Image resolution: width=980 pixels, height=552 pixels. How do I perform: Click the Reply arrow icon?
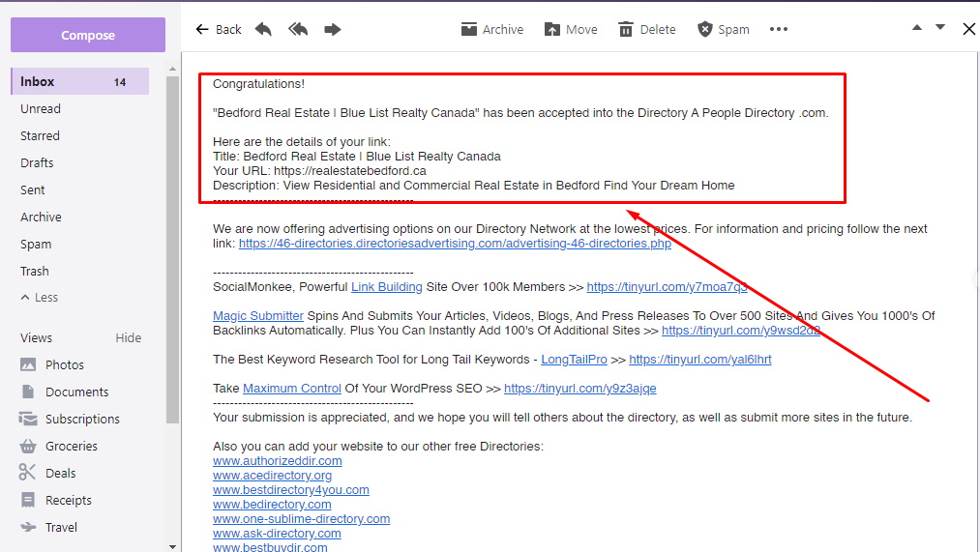(263, 29)
